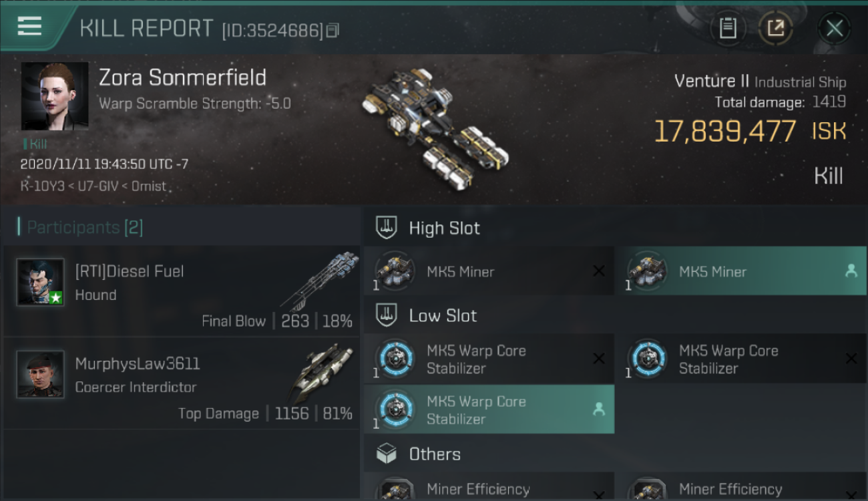Viewport: 868px width, 501px height.
Task: Select the first MK5 Miner module icon
Action: (x=394, y=271)
